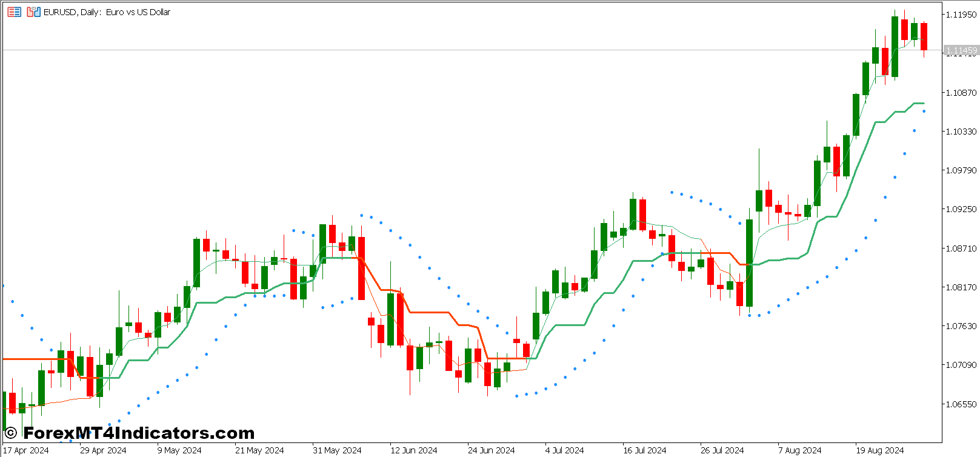
Task: Select the 31 May 2024 date label
Action: (x=337, y=450)
